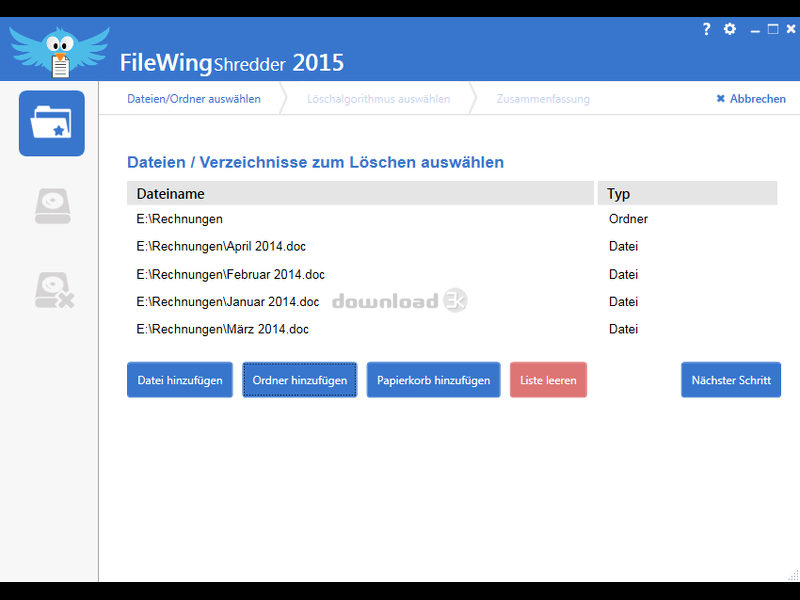
Task: Click the Datei type cell for Februar 2014.doc
Action: coord(623,274)
